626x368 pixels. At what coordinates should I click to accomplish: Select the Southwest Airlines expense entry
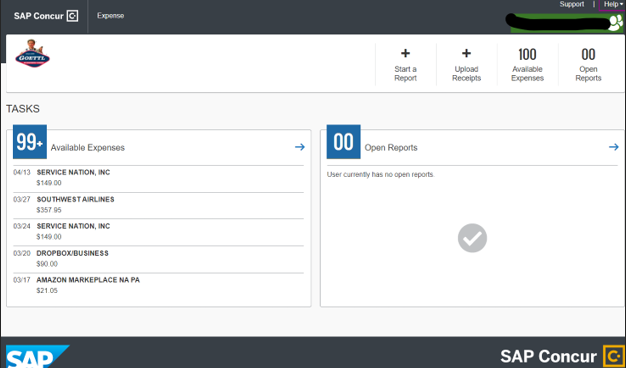158,205
